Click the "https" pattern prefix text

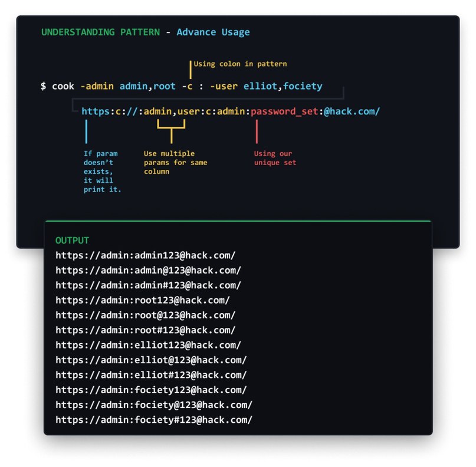point(96,111)
